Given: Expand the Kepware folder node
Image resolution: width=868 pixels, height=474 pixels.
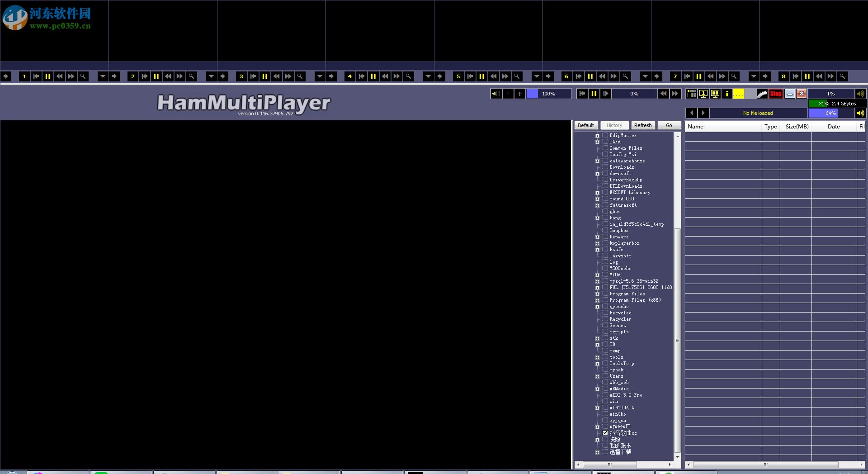Looking at the screenshot, I should coord(597,237).
